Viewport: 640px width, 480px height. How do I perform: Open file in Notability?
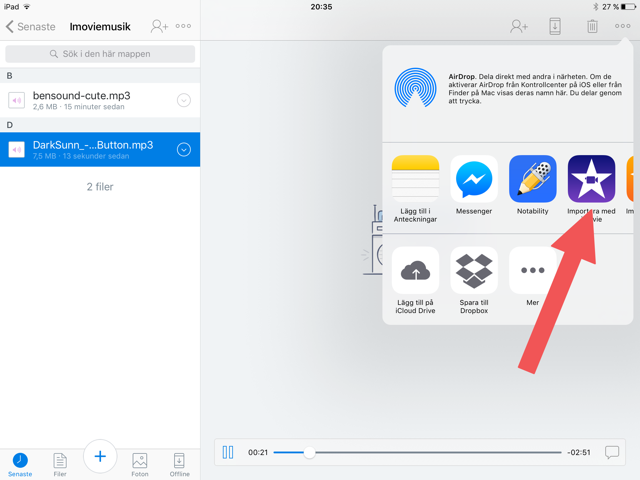click(532, 180)
